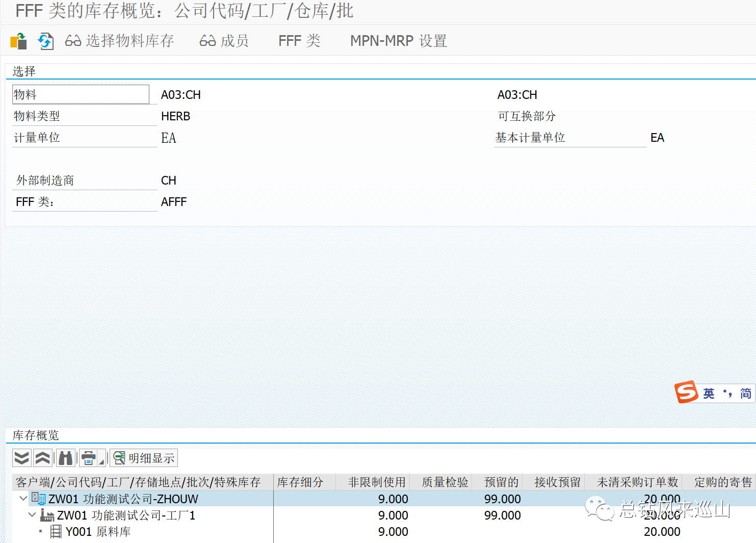Open the 成员 display button
This screenshot has width=756, height=543.
click(224, 41)
